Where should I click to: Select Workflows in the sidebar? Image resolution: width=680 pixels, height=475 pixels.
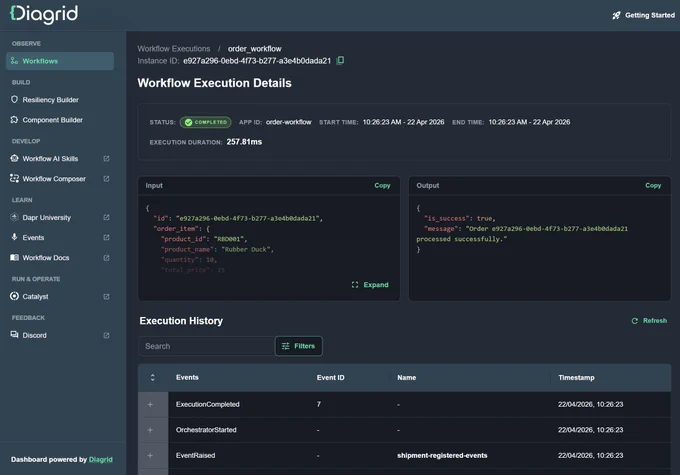tap(60, 61)
